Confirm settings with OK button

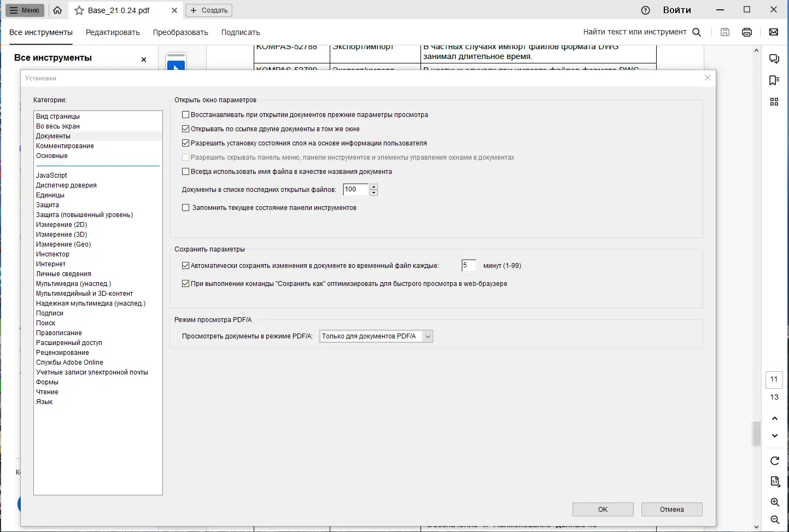point(603,510)
